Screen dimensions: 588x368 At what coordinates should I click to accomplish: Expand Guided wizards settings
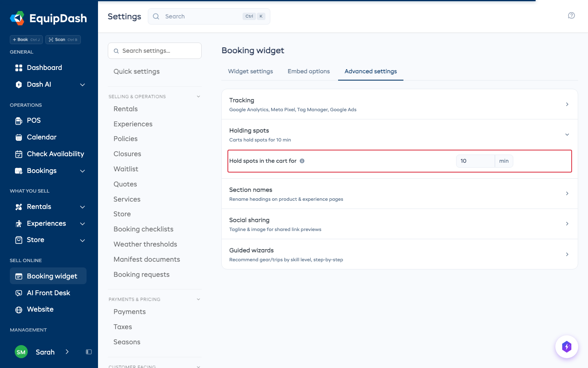tap(400, 254)
